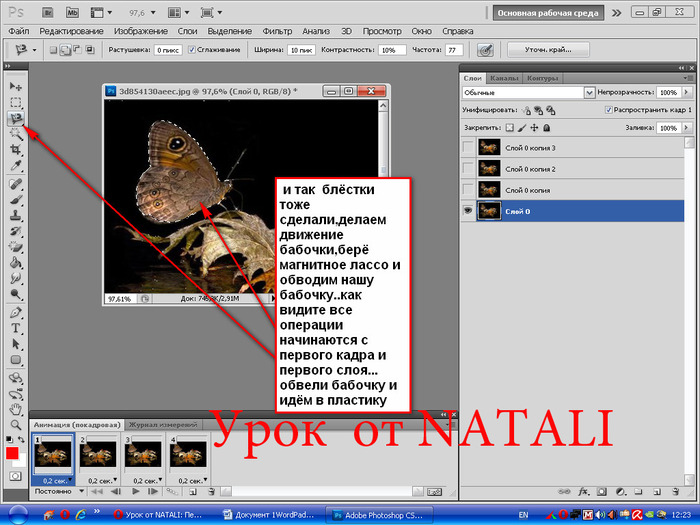Image resolution: width=700 pixels, height=525 pixels.
Task: Switch to the Каналы tab
Action: click(x=504, y=78)
